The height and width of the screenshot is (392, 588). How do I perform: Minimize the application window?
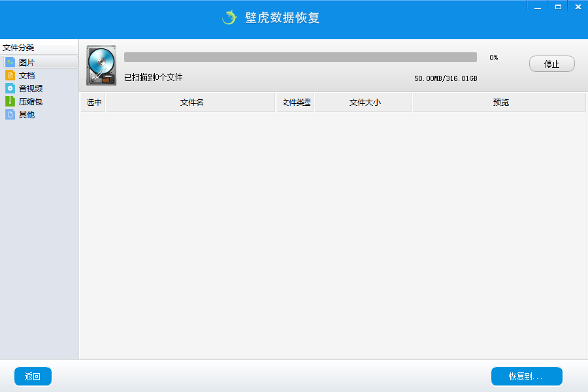tap(538, 7)
